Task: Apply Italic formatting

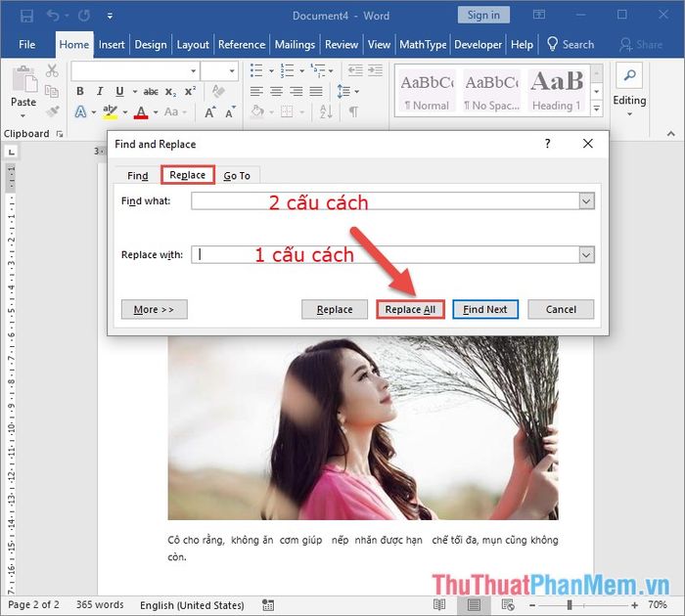Action: (98, 92)
